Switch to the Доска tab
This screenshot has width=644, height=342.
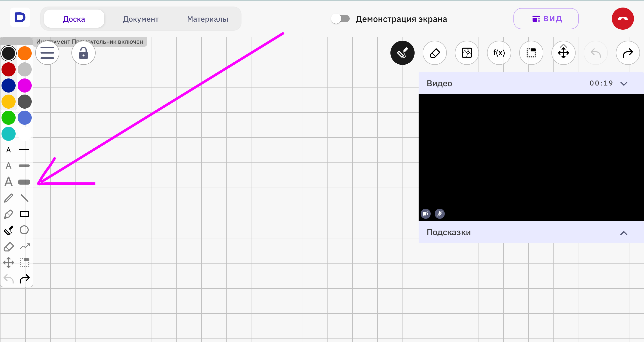click(x=74, y=19)
